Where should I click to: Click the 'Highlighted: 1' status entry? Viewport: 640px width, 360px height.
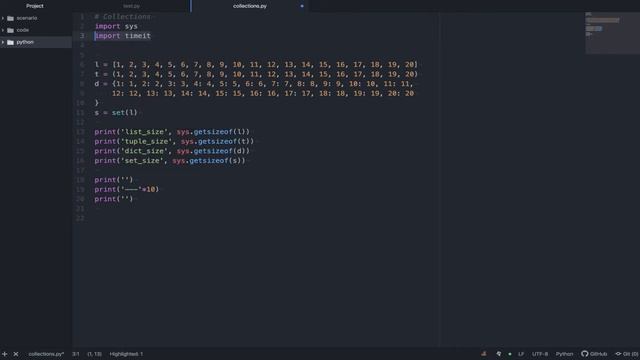coord(126,354)
